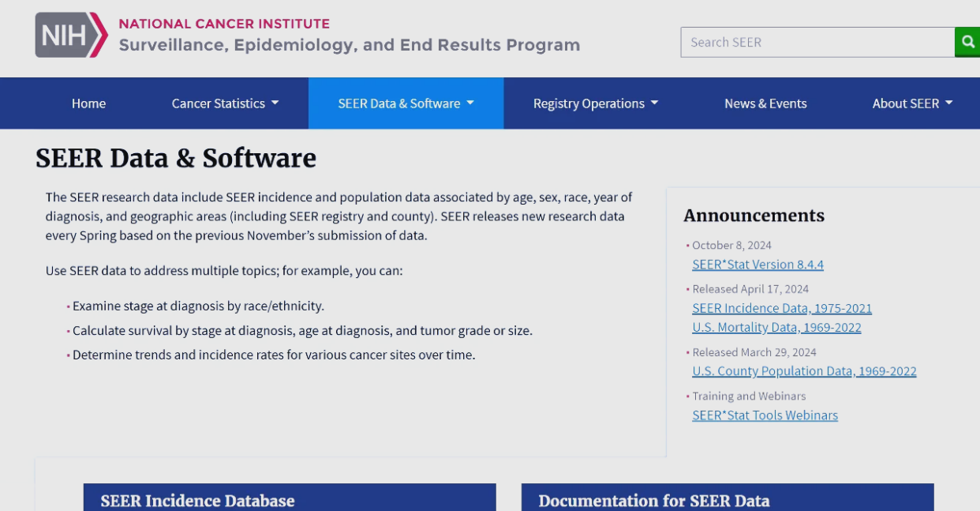Open U.S. Mortality Data, 1969-2022 link
Viewport: 980px width, 511px height.
pos(776,328)
